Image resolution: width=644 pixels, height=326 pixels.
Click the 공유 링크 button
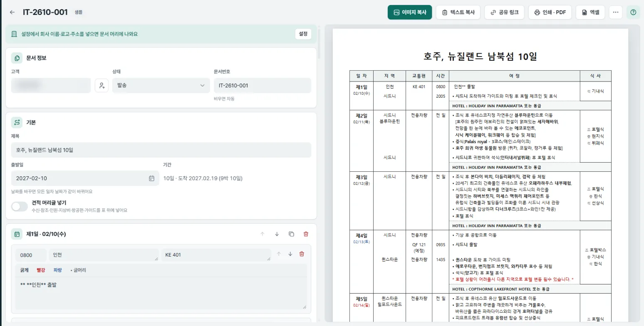(504, 12)
